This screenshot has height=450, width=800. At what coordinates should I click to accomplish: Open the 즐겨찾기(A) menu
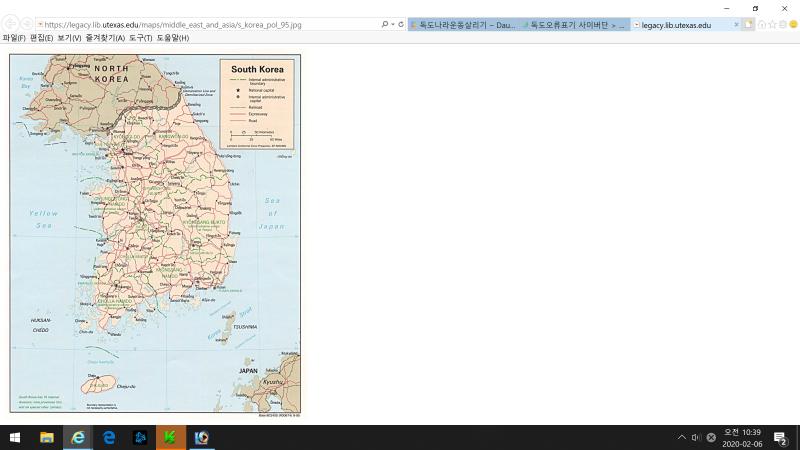[x=105, y=38]
